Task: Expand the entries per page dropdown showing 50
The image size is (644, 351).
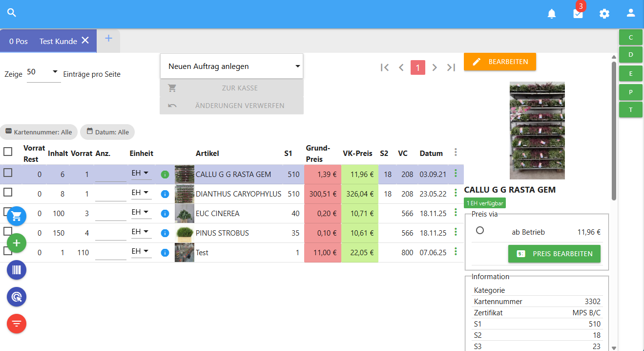Action: (43, 72)
